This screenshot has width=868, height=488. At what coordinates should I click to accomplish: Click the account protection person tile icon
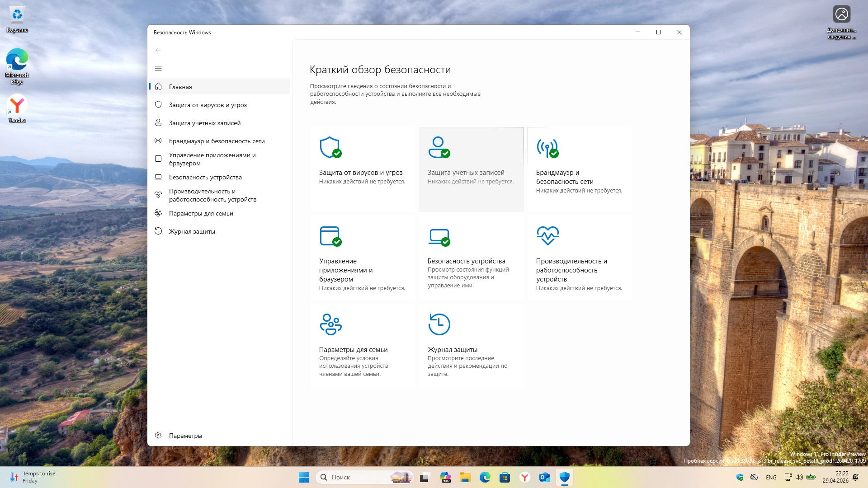tap(439, 147)
